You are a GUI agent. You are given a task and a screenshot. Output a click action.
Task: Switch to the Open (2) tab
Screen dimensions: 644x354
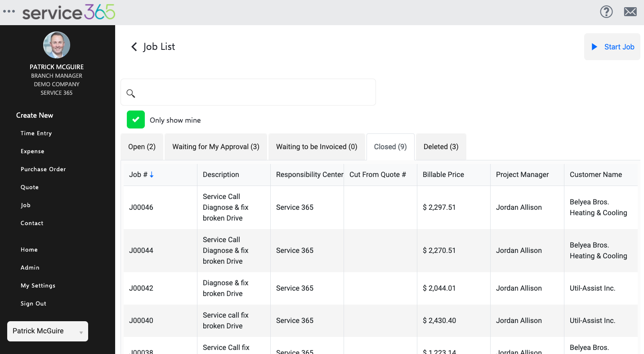click(x=142, y=147)
